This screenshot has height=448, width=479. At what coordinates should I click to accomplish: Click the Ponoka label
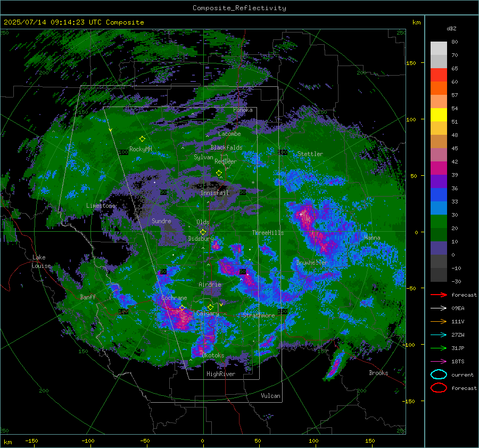[243, 110]
